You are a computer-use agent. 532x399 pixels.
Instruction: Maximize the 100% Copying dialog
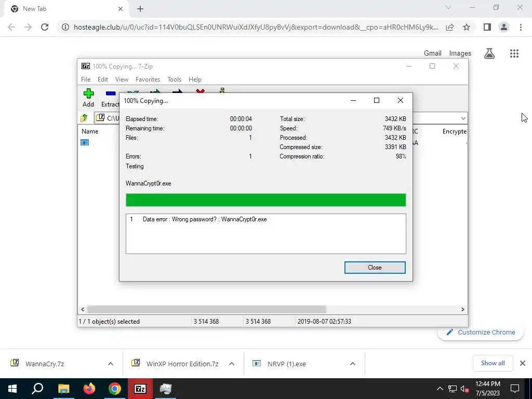[376, 100]
